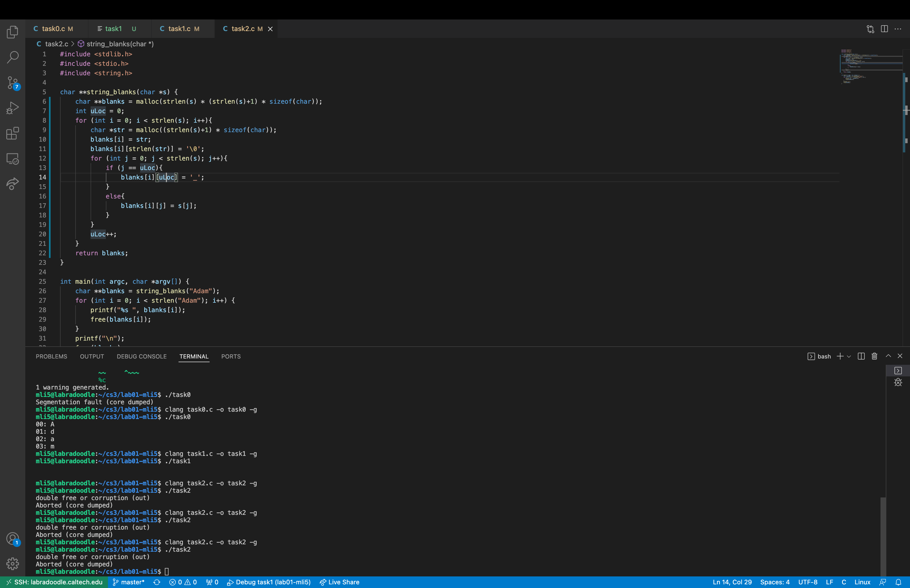Open the new terminal launch profile dropdown
This screenshot has width=910, height=588.
(x=849, y=357)
